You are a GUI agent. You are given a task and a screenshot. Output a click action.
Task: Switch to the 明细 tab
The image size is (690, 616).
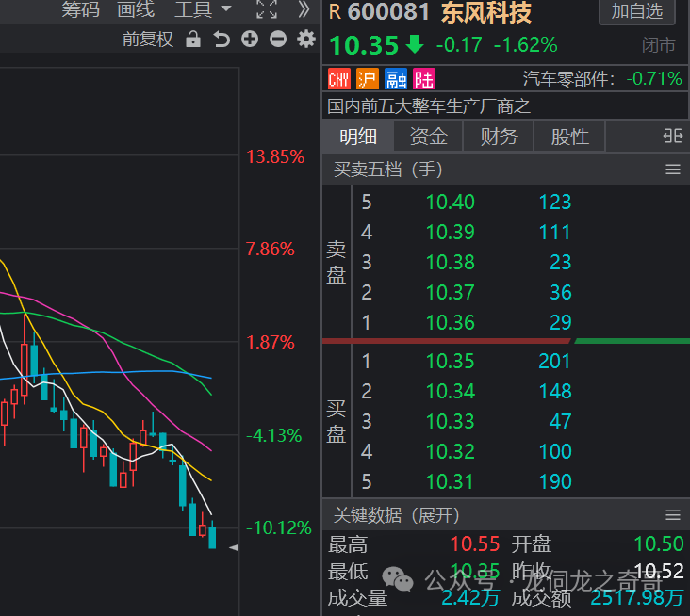tap(358, 137)
